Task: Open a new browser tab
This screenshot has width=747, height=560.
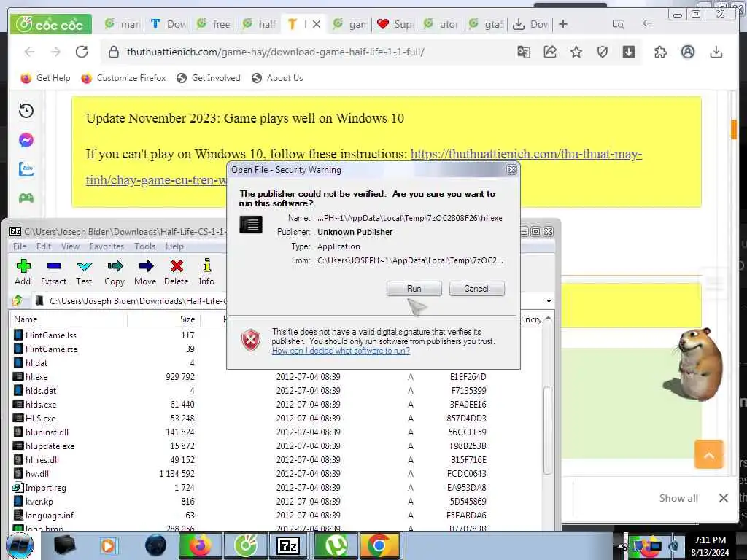Action: pos(563,24)
